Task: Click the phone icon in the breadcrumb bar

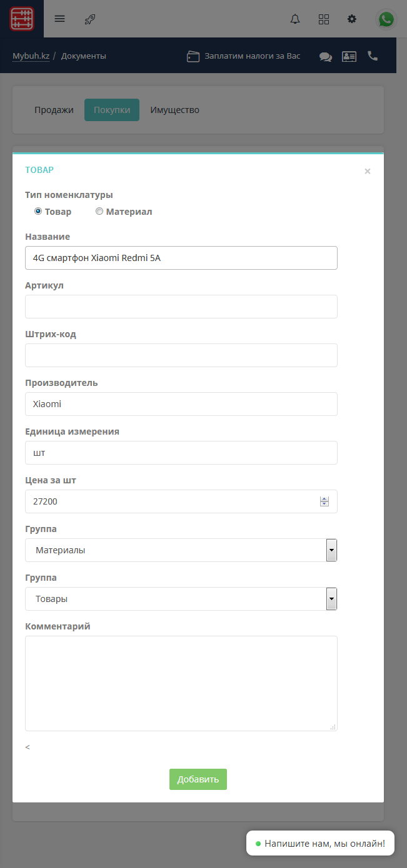Action: click(x=373, y=56)
